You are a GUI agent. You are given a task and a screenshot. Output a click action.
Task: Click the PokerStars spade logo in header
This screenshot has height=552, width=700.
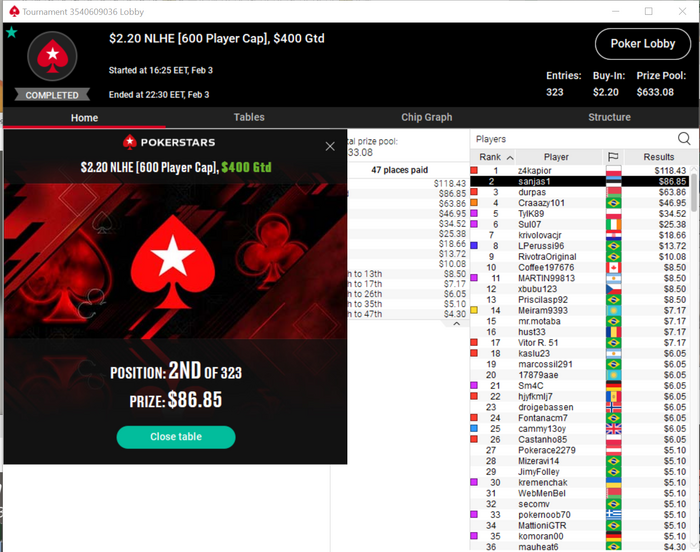(52, 56)
